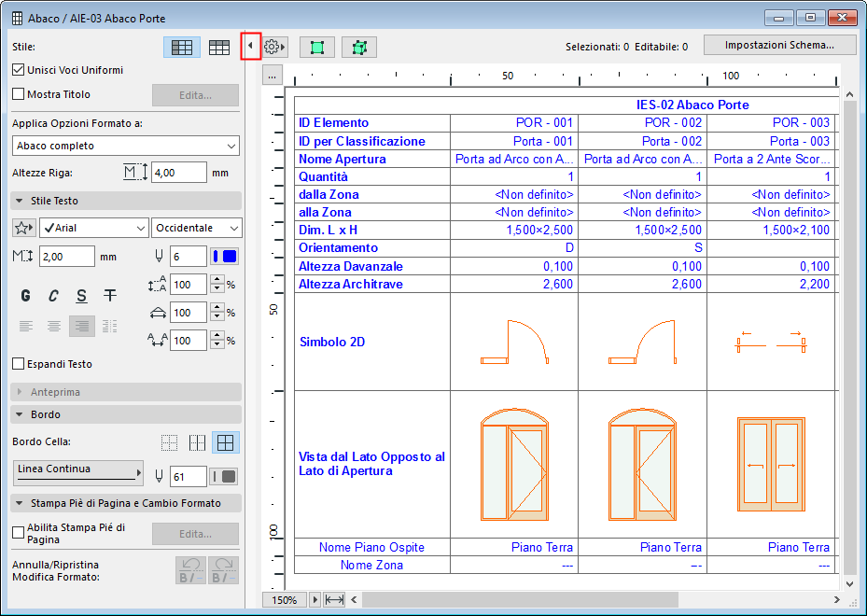The image size is (867, 616).
Task: Open the favorites star button for text
Action: (x=24, y=228)
